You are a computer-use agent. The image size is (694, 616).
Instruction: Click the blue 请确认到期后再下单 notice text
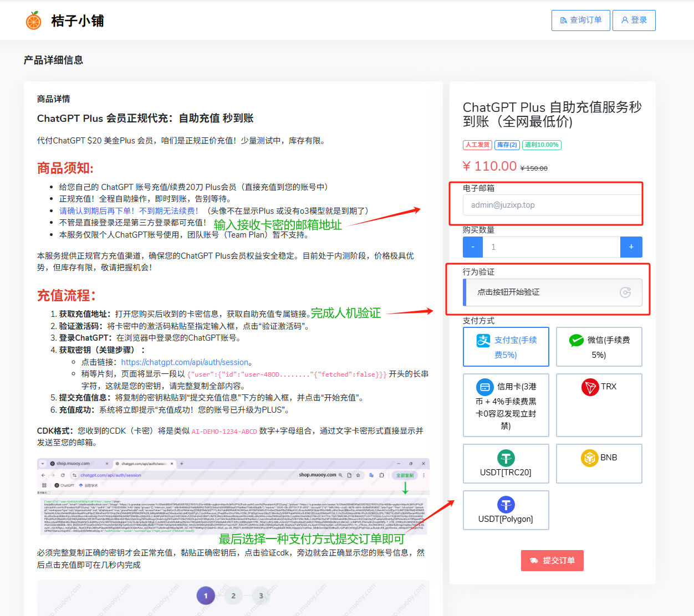pyautogui.click(x=129, y=211)
